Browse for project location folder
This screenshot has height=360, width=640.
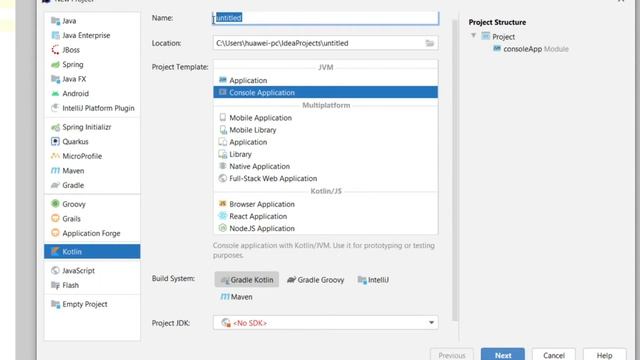tap(429, 43)
